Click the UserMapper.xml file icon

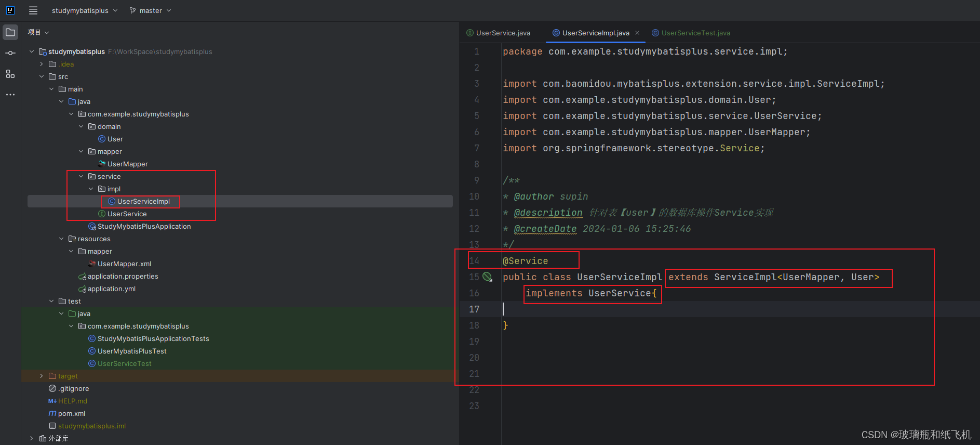pos(92,264)
